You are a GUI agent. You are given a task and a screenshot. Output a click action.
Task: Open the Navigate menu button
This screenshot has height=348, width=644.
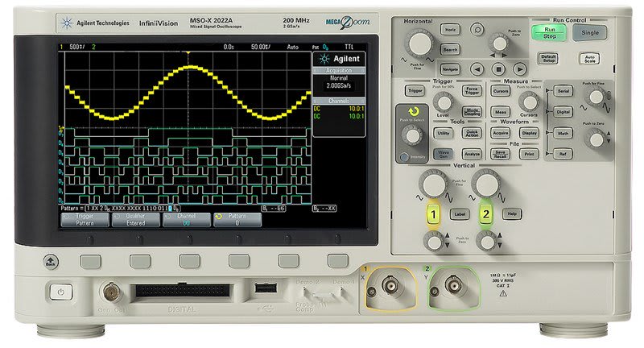point(450,69)
